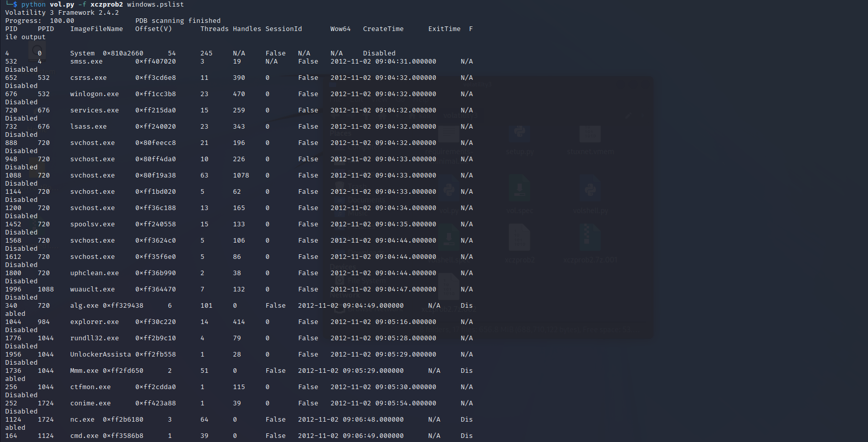Screen dimensions: 868x442
Task: Click 'vol.py' in the typed command line
Action: pos(62,5)
